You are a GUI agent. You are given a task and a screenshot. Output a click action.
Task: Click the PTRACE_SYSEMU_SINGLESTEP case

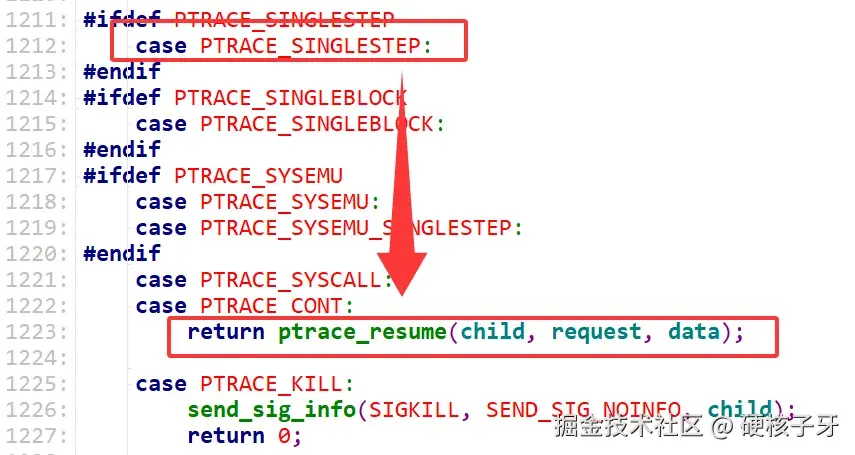pos(329,228)
